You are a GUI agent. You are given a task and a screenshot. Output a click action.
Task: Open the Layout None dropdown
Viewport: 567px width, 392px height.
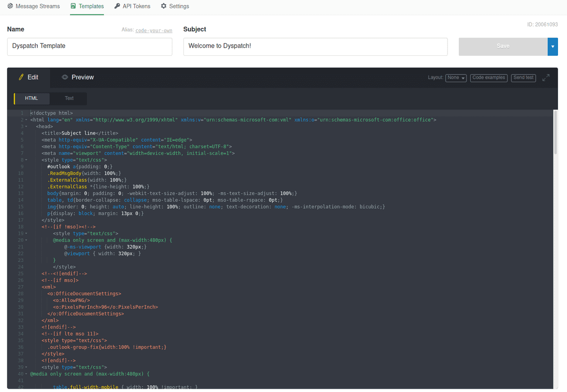click(456, 77)
